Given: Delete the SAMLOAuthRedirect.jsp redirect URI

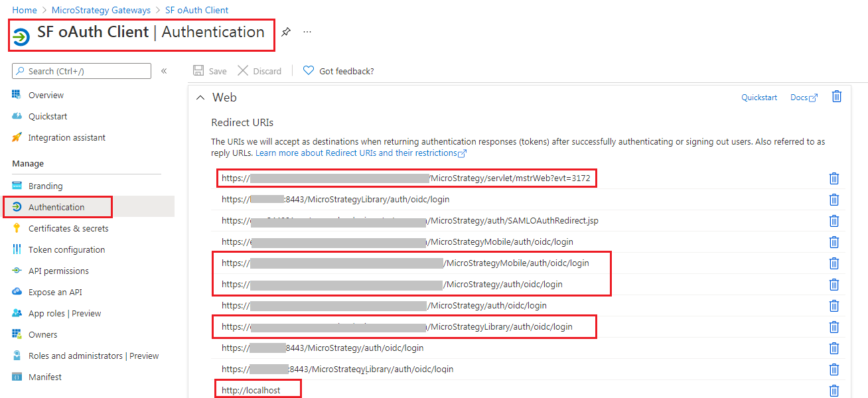Looking at the screenshot, I should (834, 221).
